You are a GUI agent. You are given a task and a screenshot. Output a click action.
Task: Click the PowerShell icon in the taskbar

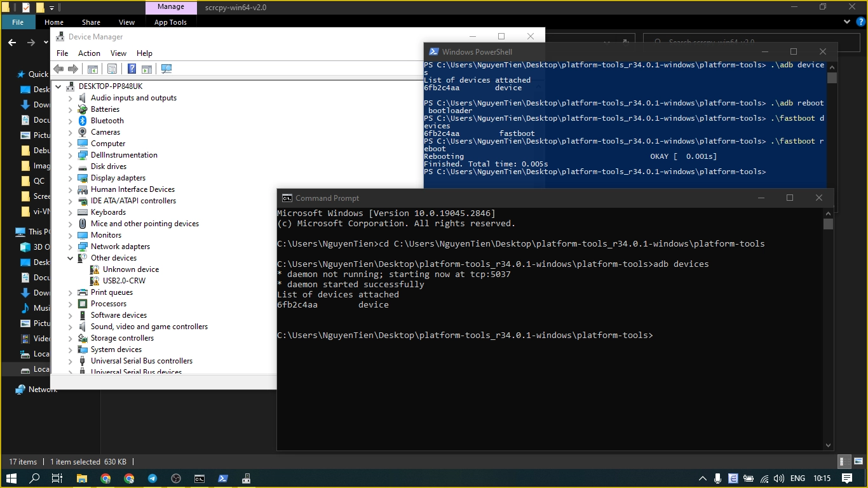pos(223,478)
